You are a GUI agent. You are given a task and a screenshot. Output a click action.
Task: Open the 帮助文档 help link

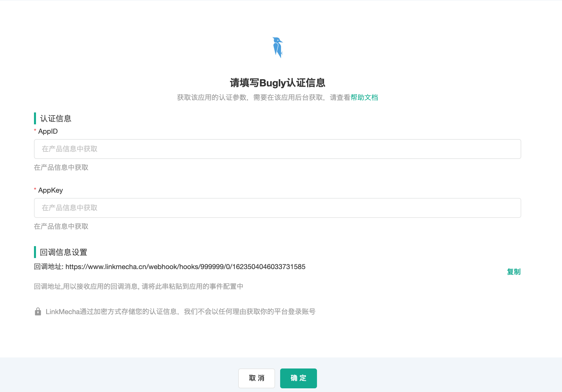coord(364,97)
